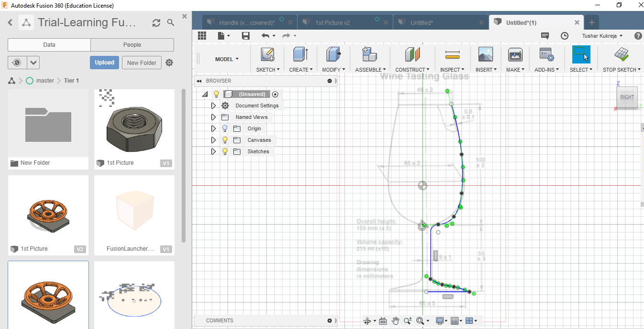
Task: Open the job status clock icon
Action: point(565,36)
